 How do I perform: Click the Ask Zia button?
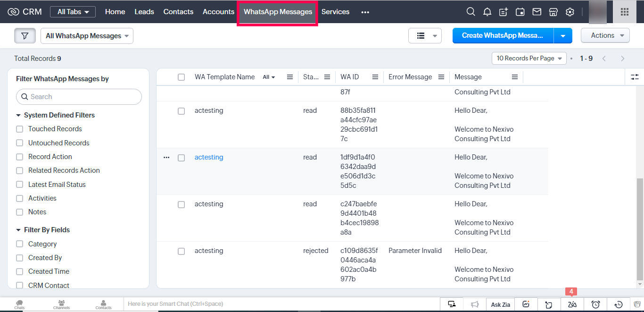click(500, 304)
